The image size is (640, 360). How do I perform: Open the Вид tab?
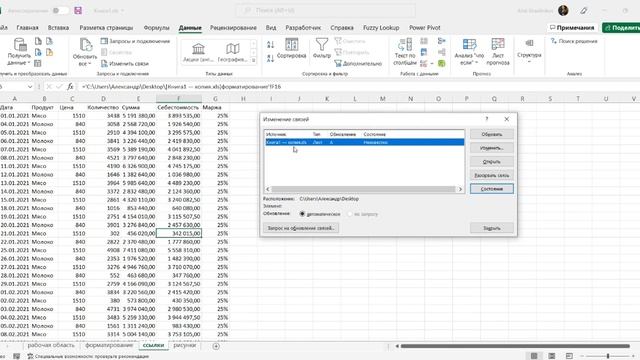coord(271,28)
